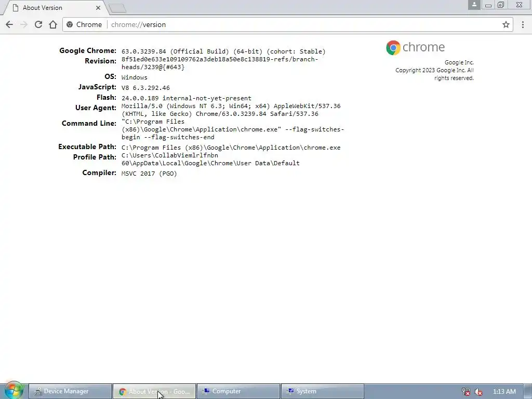Open the clock showing 1:13 AM
The width and height of the screenshot is (532, 399).
click(504, 392)
